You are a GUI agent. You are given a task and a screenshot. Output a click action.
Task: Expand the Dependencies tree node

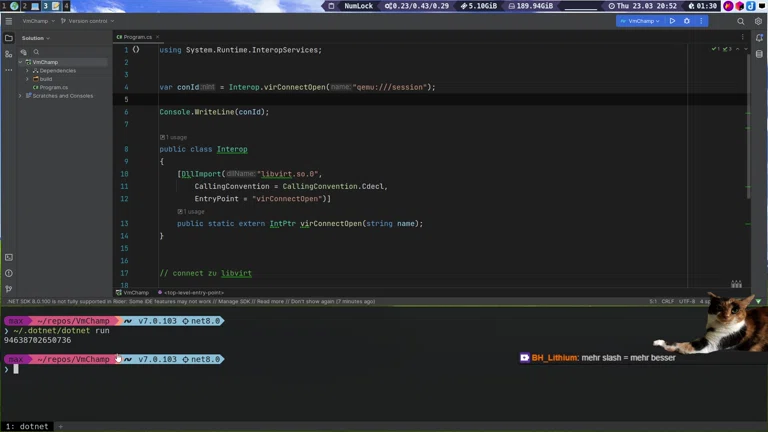[27, 71]
